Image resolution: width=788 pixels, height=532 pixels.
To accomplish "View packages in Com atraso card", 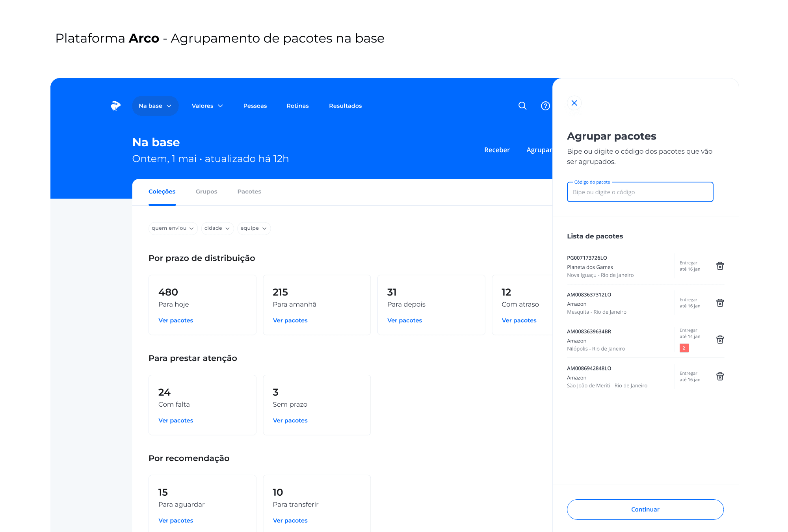I will (519, 320).
